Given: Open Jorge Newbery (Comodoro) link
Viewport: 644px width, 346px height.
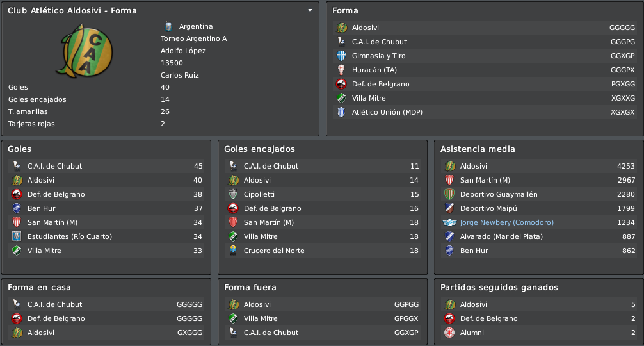Looking at the screenshot, I should [x=507, y=222].
